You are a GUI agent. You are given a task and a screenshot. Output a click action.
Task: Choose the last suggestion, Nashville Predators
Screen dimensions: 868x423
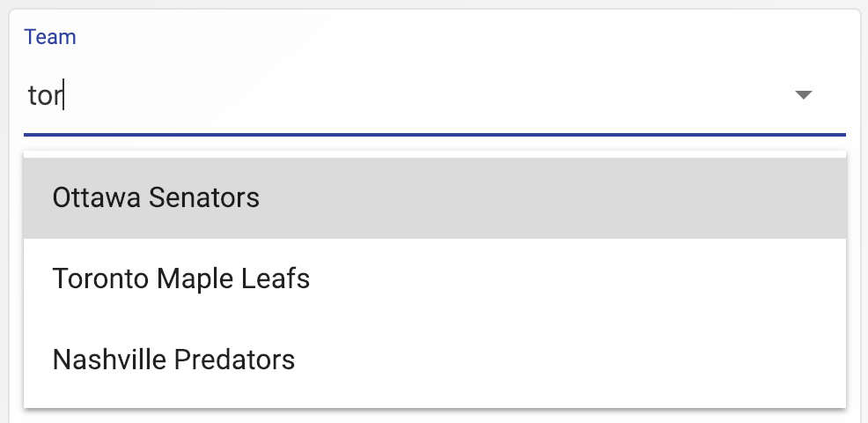173,360
